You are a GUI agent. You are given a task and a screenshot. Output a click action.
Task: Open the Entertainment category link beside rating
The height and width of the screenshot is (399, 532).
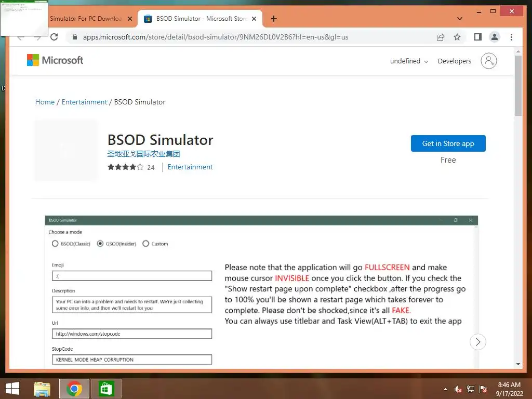pos(190,167)
